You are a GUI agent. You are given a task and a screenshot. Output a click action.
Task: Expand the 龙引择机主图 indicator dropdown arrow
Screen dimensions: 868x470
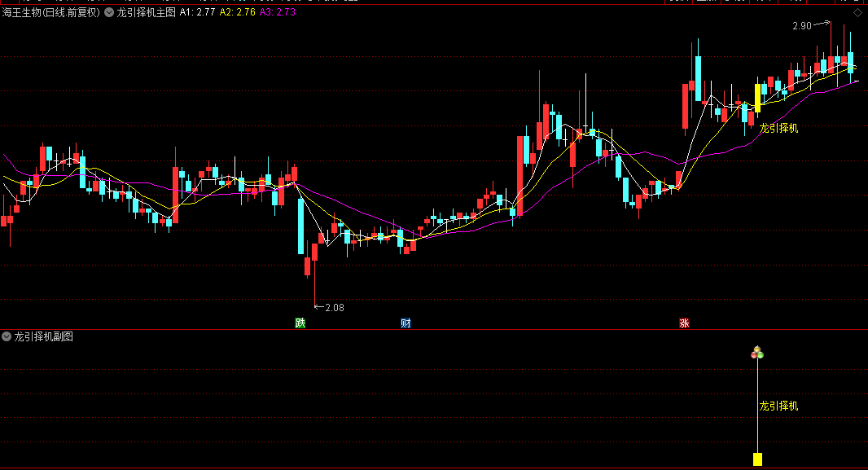109,12
